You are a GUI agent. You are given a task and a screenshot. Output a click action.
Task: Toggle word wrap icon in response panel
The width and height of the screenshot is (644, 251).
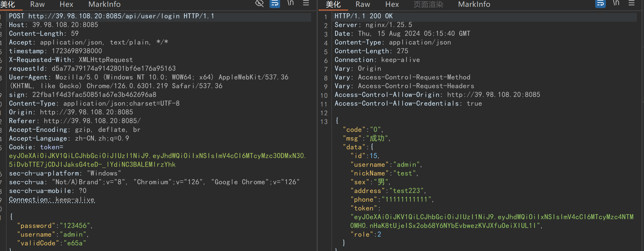click(x=600, y=4)
